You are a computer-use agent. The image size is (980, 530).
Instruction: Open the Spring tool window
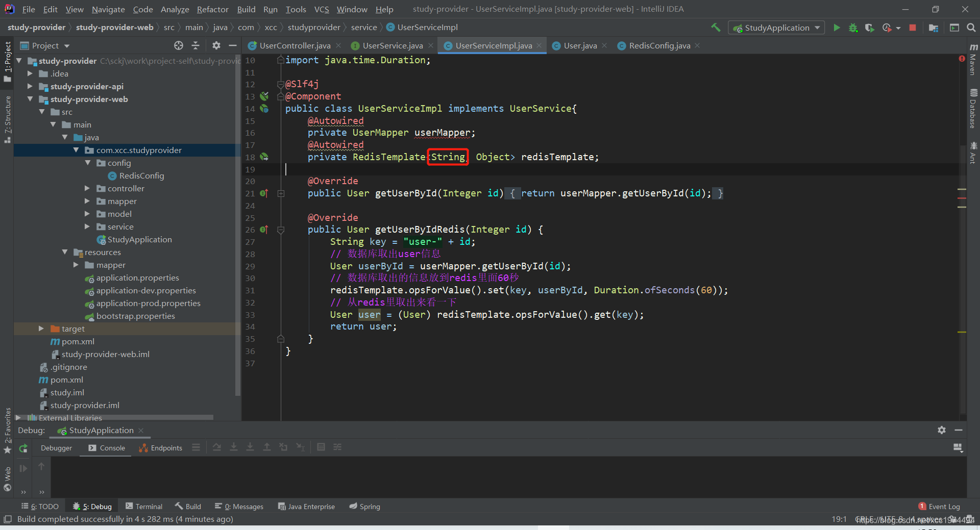click(365, 506)
